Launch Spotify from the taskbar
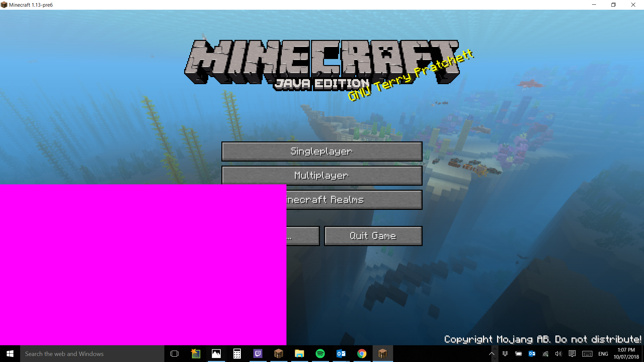The image size is (644, 362). [320, 354]
